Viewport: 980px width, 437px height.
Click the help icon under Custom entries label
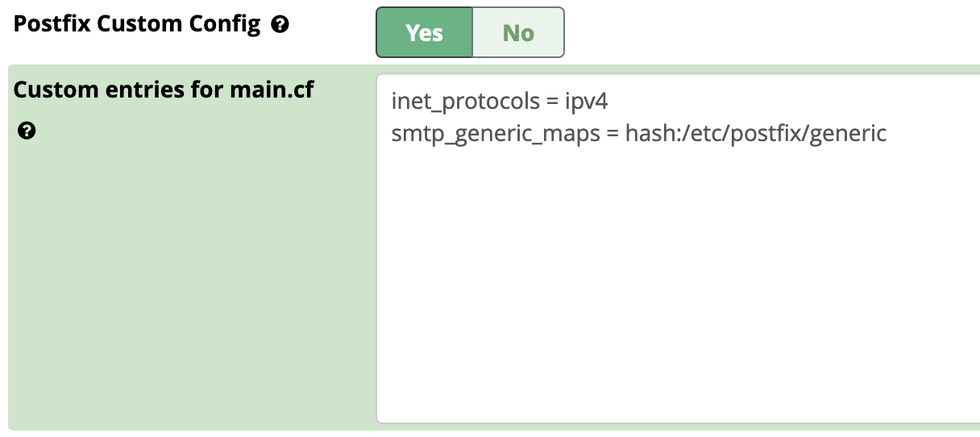[26, 131]
